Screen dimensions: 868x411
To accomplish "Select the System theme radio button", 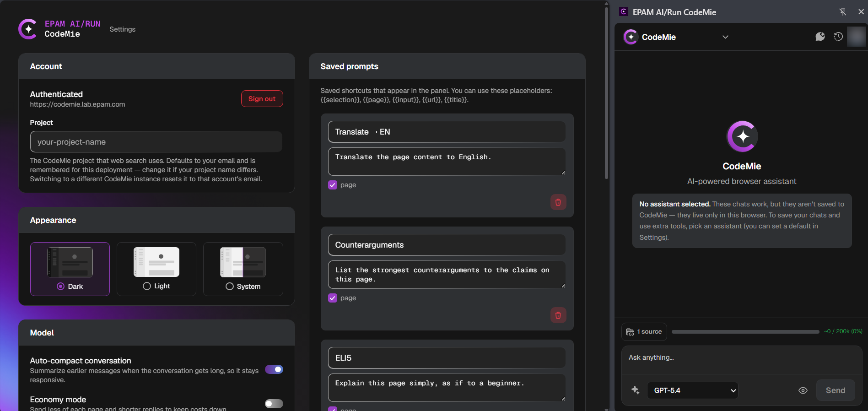I will (230, 287).
